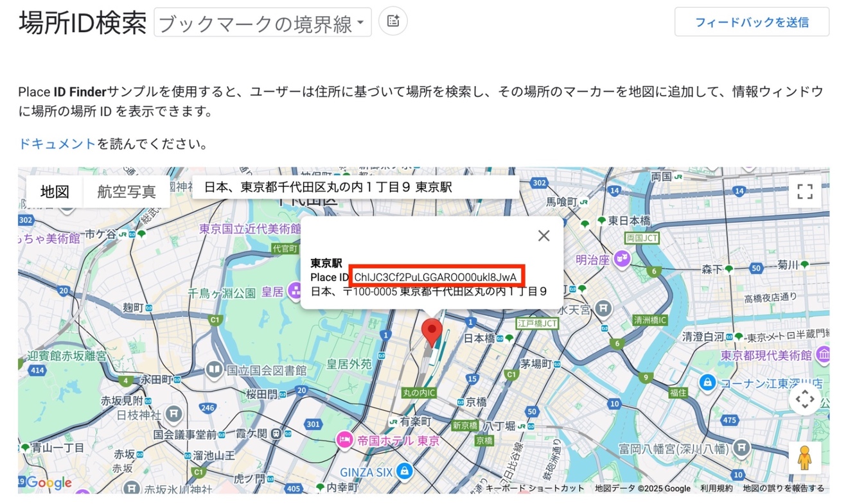
Task: Click 馬喰町 station label
Action: 562,202
